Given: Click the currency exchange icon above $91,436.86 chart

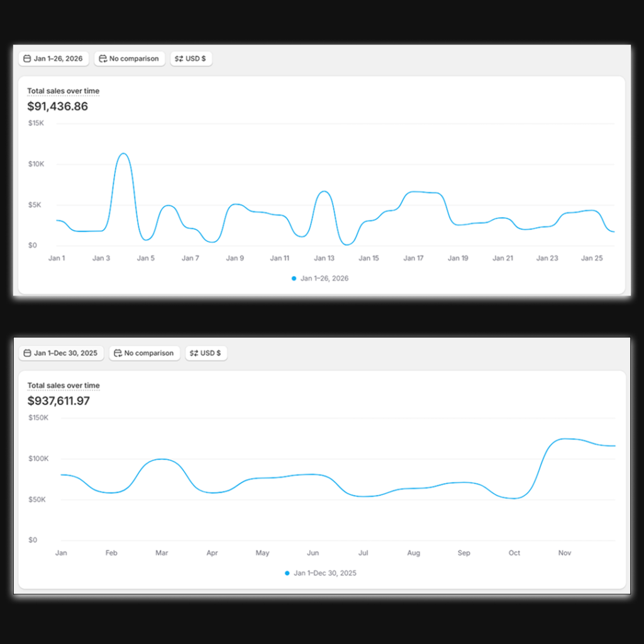Looking at the screenshot, I should (x=179, y=59).
